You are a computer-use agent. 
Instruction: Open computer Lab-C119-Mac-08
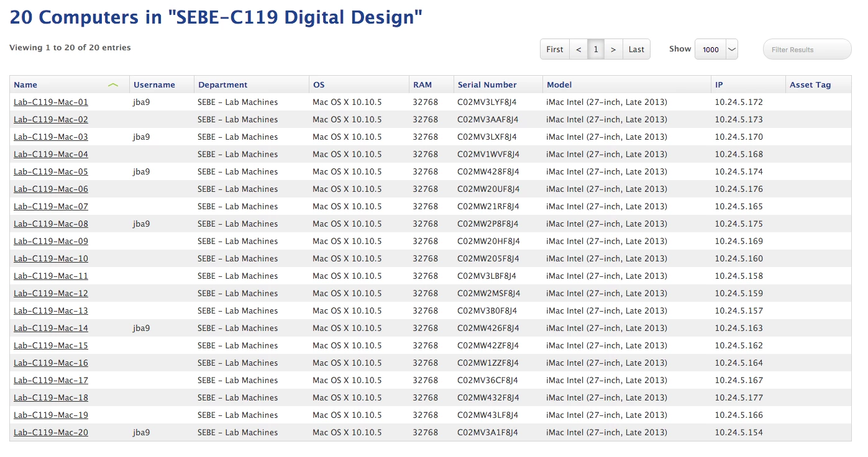point(51,224)
